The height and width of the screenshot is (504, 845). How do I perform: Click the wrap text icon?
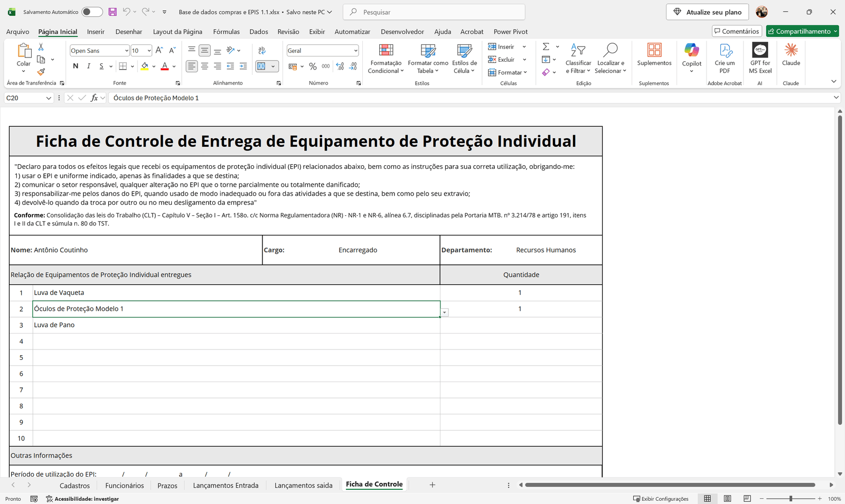[262, 50]
